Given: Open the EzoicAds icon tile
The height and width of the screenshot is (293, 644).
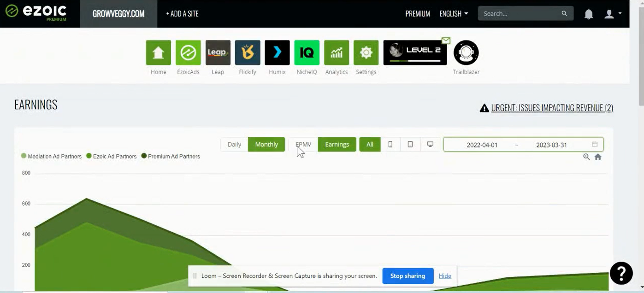Looking at the screenshot, I should 188,53.
